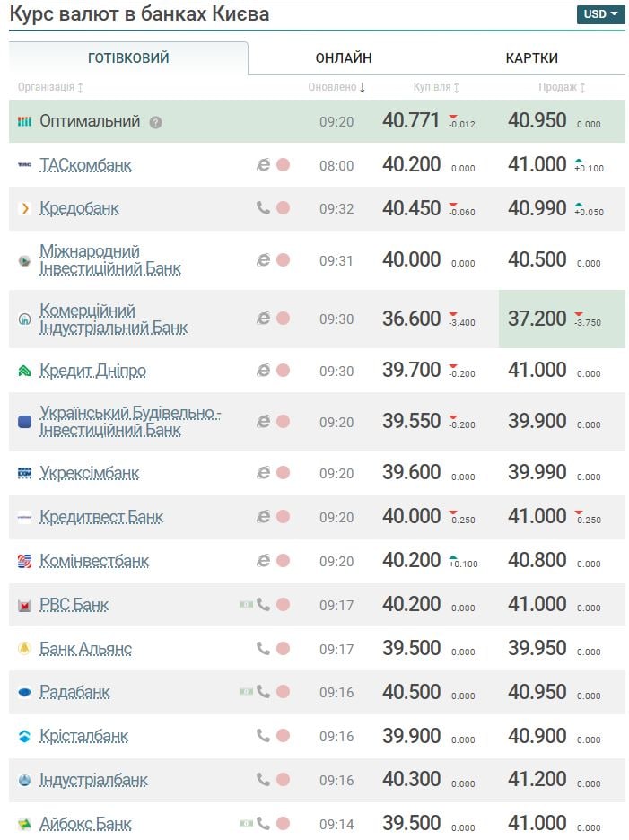Click the pink status circle for Кредит Дніпро

pos(283,371)
